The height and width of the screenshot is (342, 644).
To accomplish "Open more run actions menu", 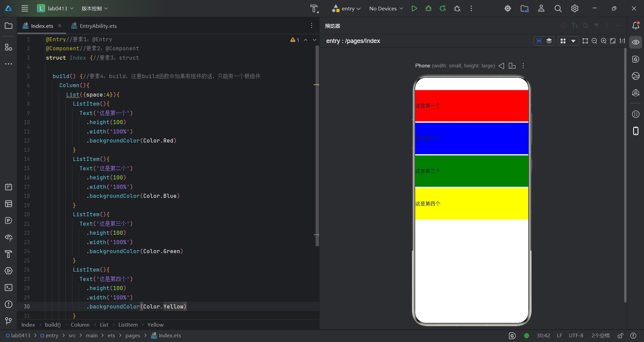I will 471,8.
